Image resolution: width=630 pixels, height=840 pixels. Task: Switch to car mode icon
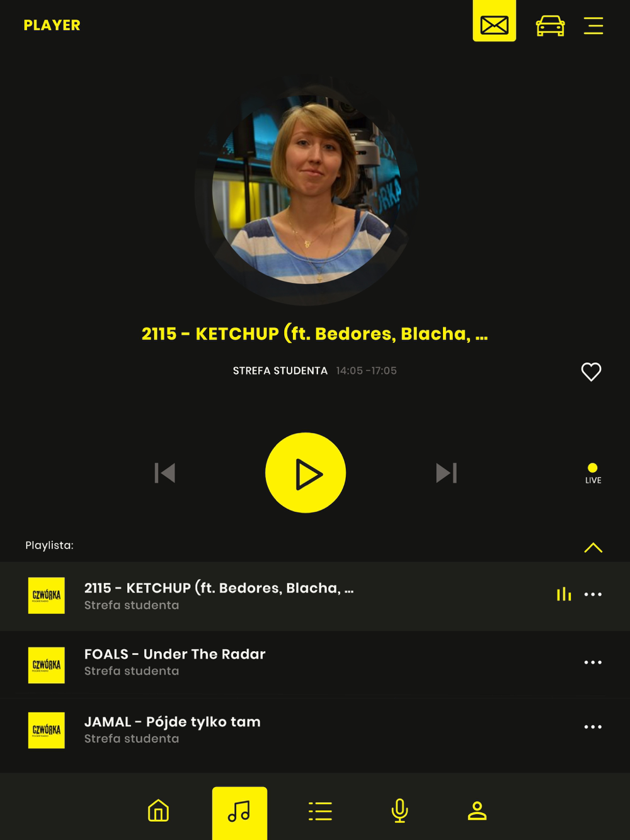click(550, 26)
